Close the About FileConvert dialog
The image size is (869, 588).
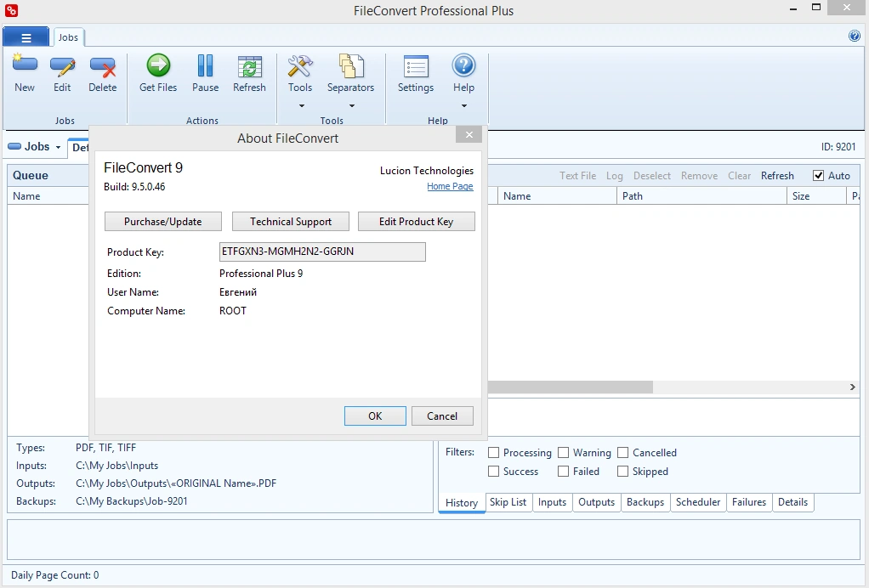[x=469, y=134]
